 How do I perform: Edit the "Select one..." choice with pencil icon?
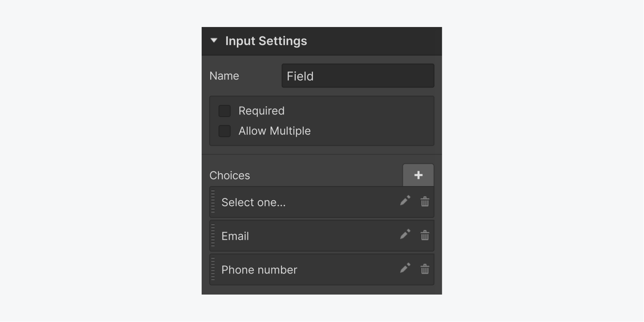click(x=405, y=202)
